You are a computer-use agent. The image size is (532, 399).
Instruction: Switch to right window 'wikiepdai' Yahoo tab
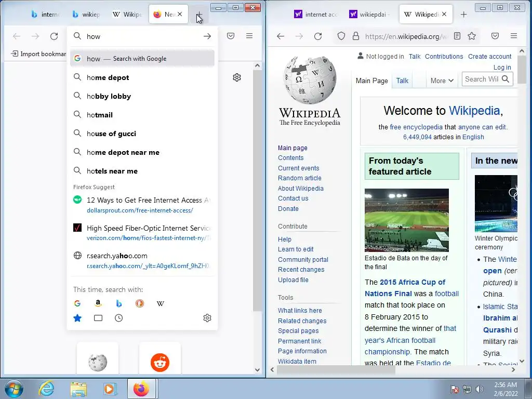pyautogui.click(x=370, y=14)
